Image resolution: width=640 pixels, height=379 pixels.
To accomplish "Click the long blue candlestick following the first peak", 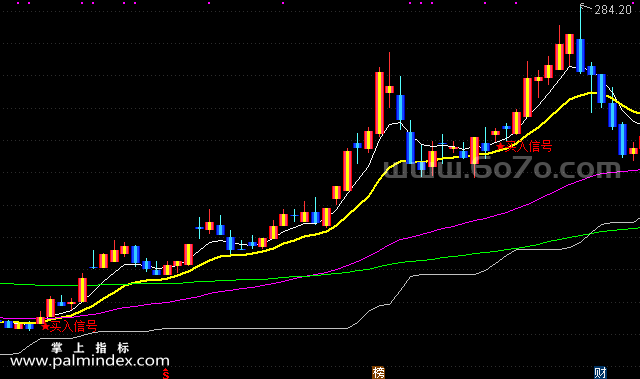I will (410, 148).
